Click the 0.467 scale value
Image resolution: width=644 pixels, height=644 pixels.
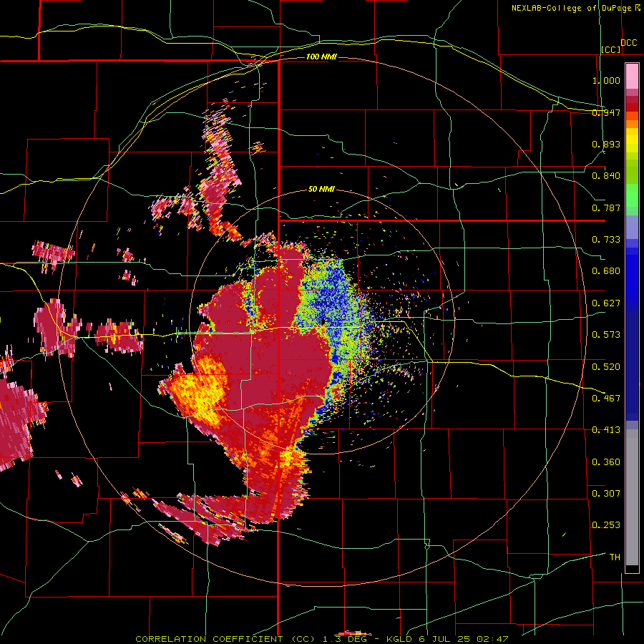click(606, 399)
